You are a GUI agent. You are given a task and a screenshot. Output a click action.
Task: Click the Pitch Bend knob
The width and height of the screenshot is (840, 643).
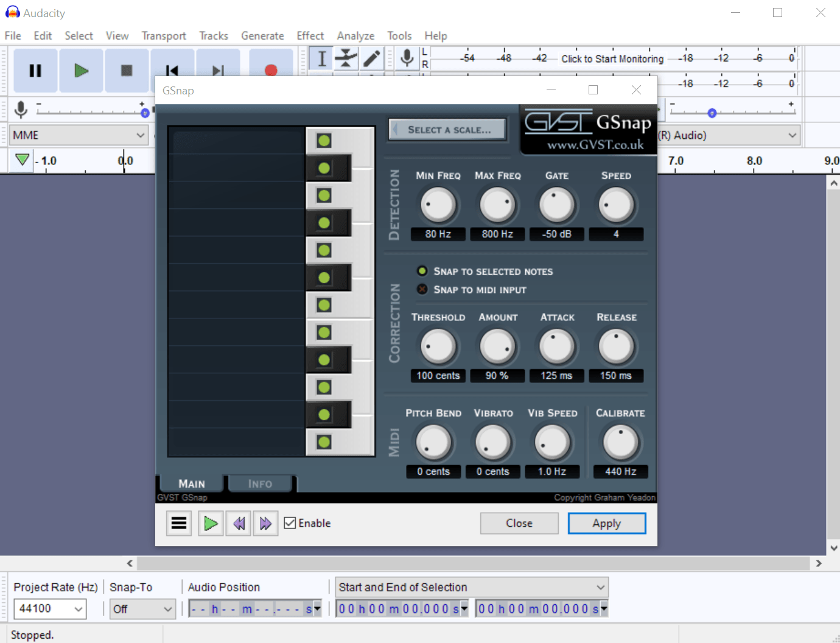point(433,443)
